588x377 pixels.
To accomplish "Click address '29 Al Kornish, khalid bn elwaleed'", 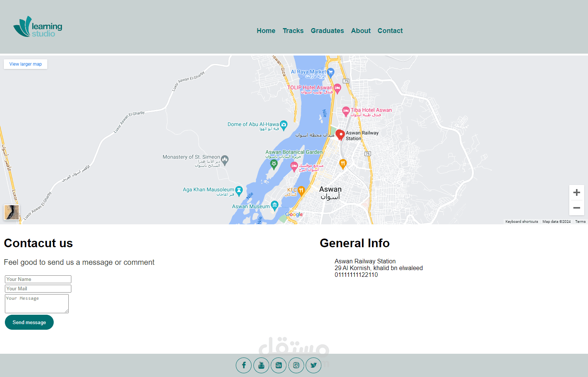I will click(x=379, y=268).
